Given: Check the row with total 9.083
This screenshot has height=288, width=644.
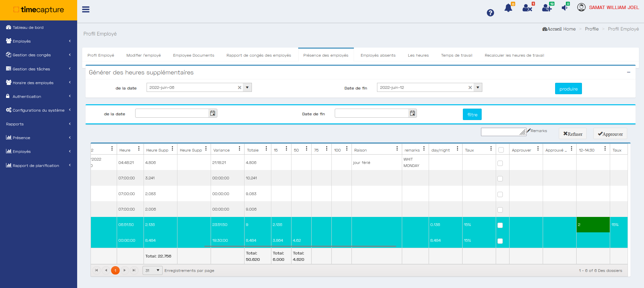Looking at the screenshot, I should (x=500, y=194).
